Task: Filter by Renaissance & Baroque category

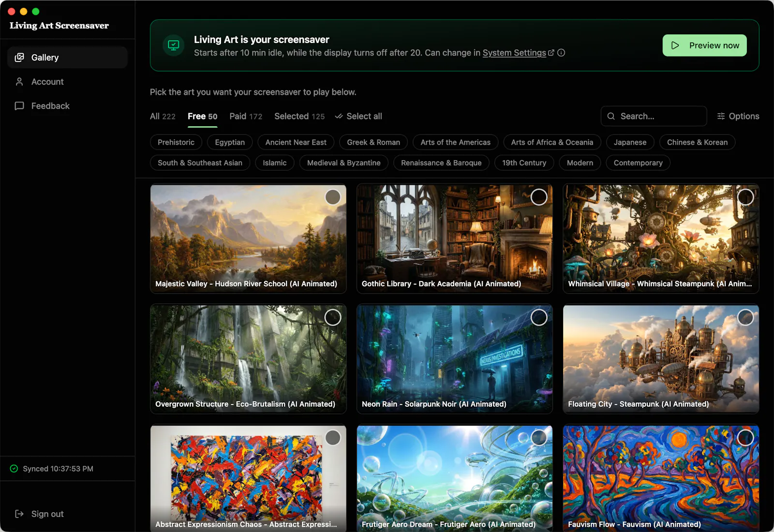Action: click(x=441, y=163)
